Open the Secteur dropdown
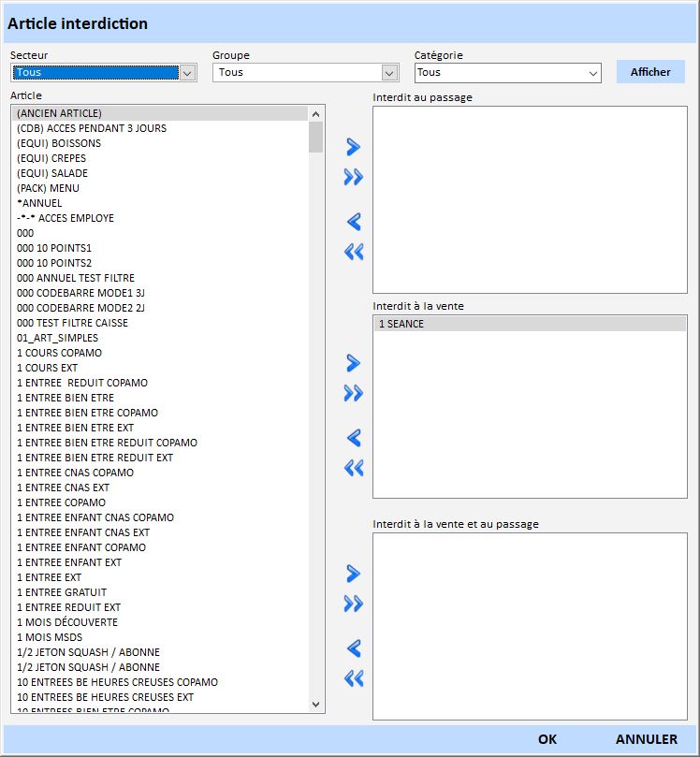700x757 pixels. [187, 73]
